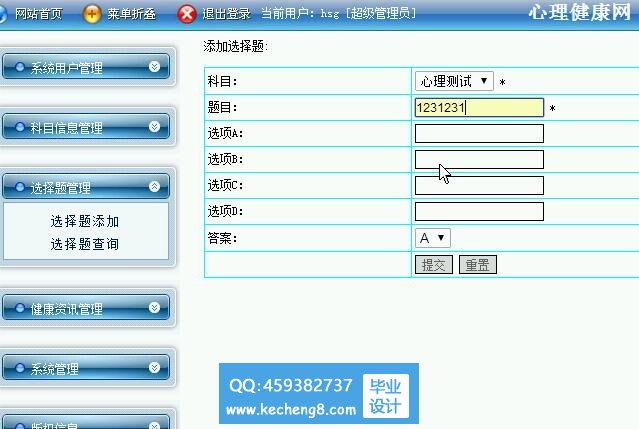Click the orange plus menu collapse icon
Viewport: 639px width, 429px height.
tap(92, 14)
